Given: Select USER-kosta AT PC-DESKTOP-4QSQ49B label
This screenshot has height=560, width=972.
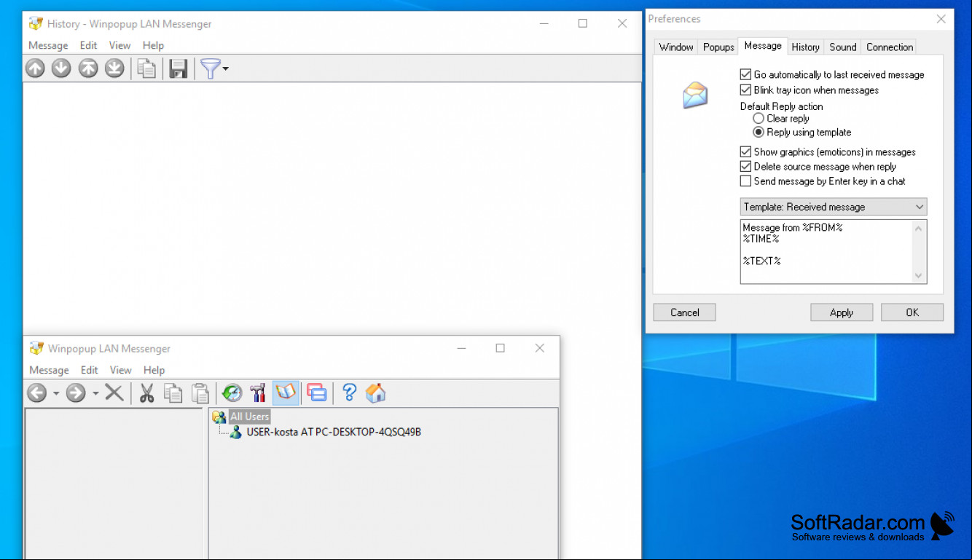Looking at the screenshot, I should pos(334,432).
